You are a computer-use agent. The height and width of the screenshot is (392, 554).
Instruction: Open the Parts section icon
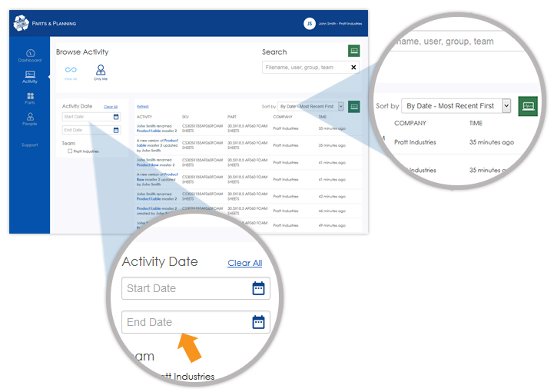(29, 97)
